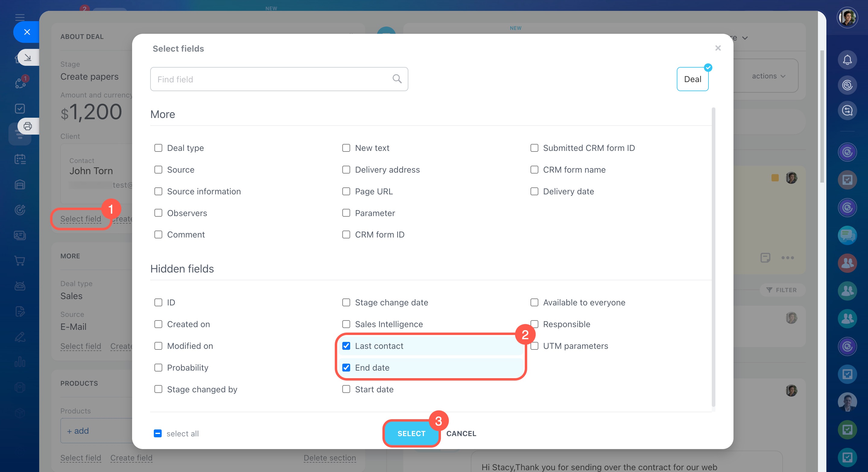868x472 pixels.
Task: Enable the Deal type checkbox
Action: pos(158,148)
